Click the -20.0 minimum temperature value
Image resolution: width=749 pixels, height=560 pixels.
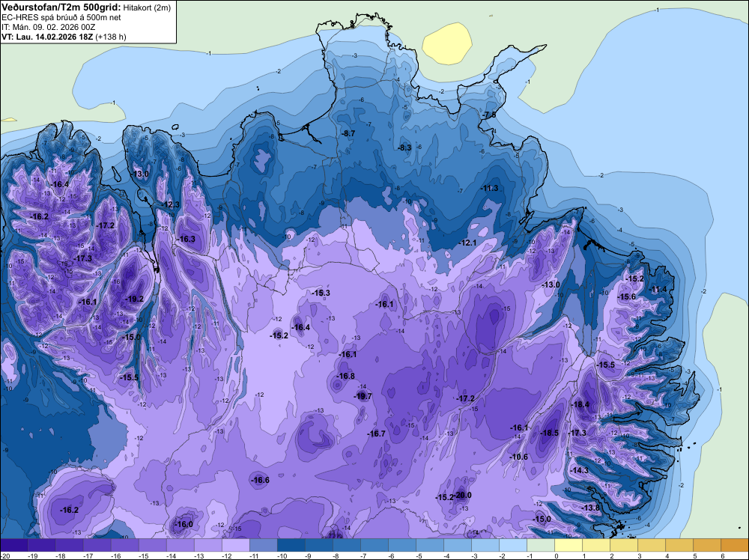(x=462, y=495)
